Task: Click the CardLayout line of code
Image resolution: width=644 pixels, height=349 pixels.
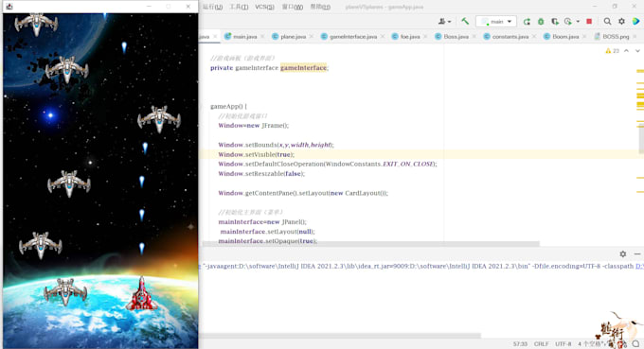Action: pos(303,193)
